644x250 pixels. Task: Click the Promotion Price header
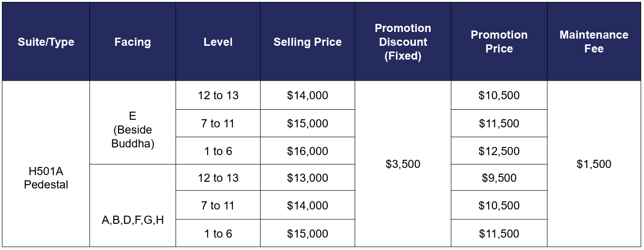coord(499,42)
